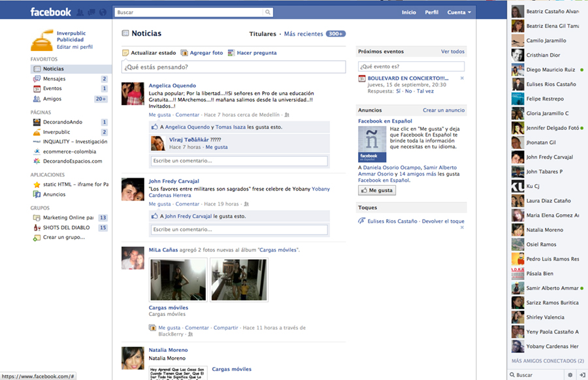Click the ¿Qué estás pensando? status box
588x380 pixels.
(234, 67)
